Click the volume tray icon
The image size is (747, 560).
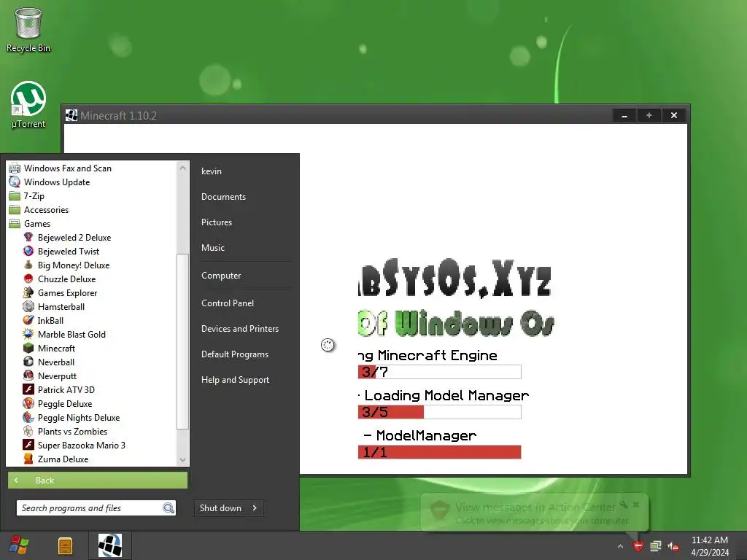tap(673, 546)
